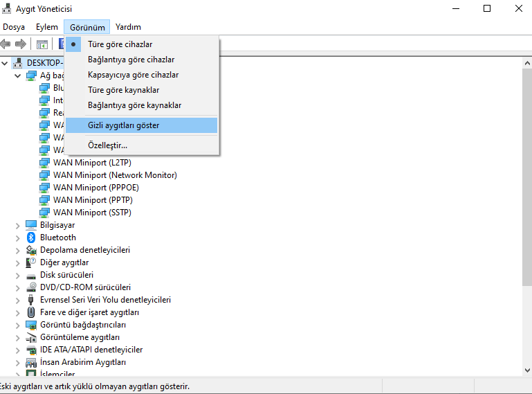
Task: Collapse the DESKTOP root node
Action: pyautogui.click(x=5, y=63)
